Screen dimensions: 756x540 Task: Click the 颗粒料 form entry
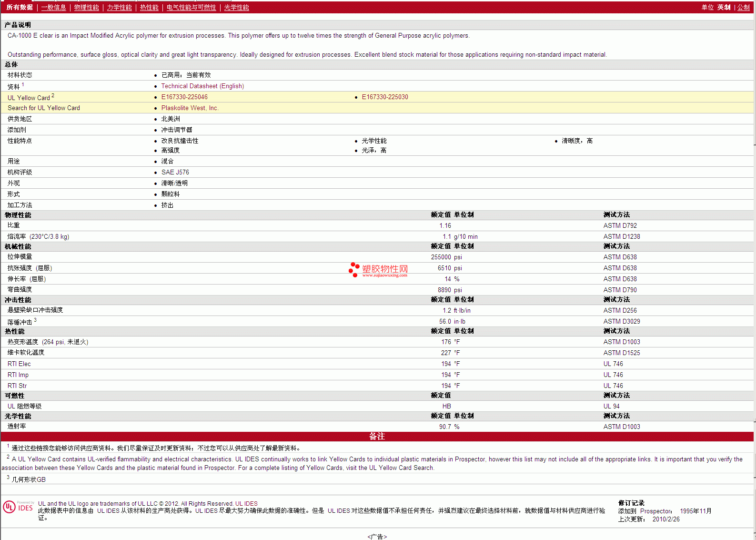171,194
